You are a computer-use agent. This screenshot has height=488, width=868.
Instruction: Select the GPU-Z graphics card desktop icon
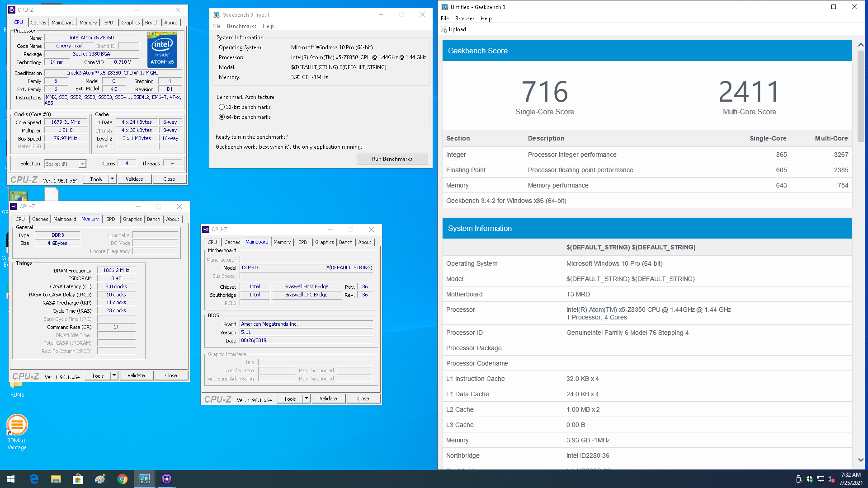18,197
